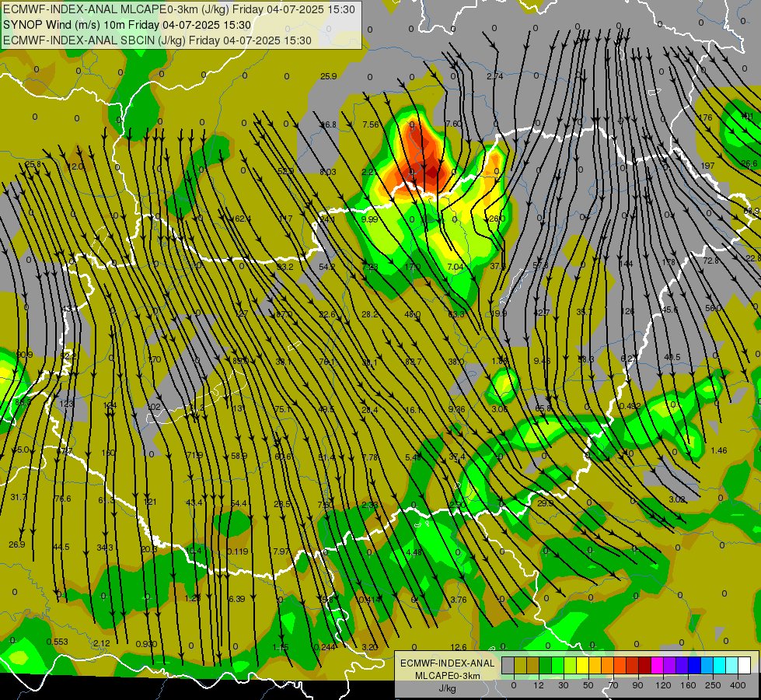Pick the olive swatch above legend value 0
This screenshot has width=761, height=700.
(520, 665)
